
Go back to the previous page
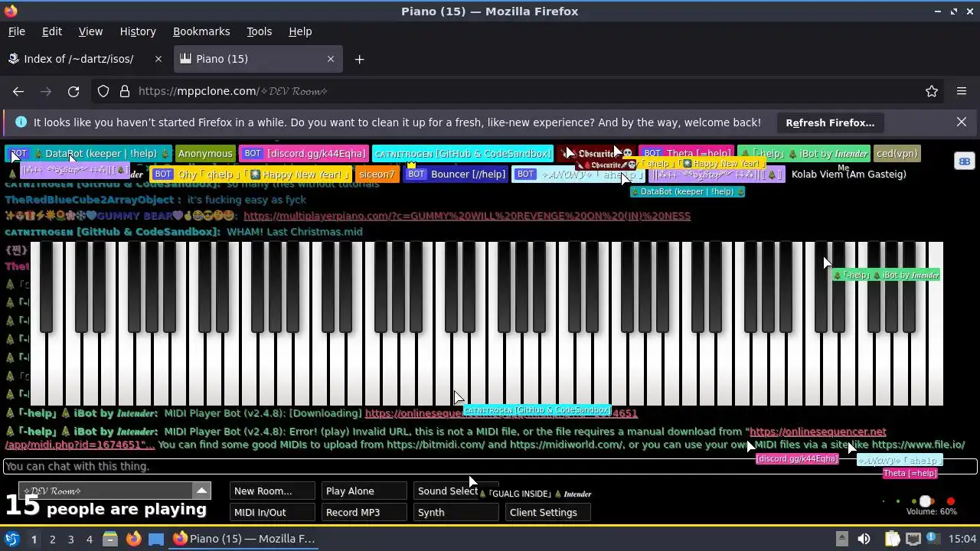pyautogui.click(x=18, y=91)
